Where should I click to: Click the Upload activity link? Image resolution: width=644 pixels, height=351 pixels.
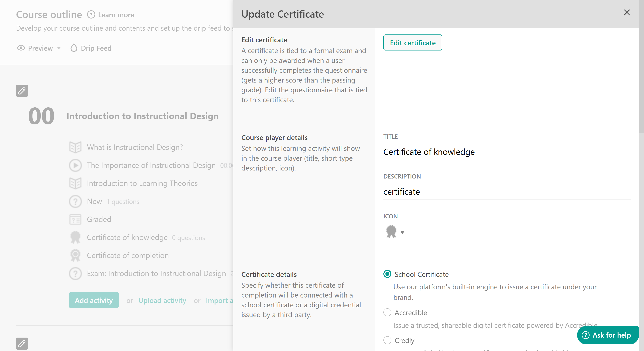tap(162, 300)
